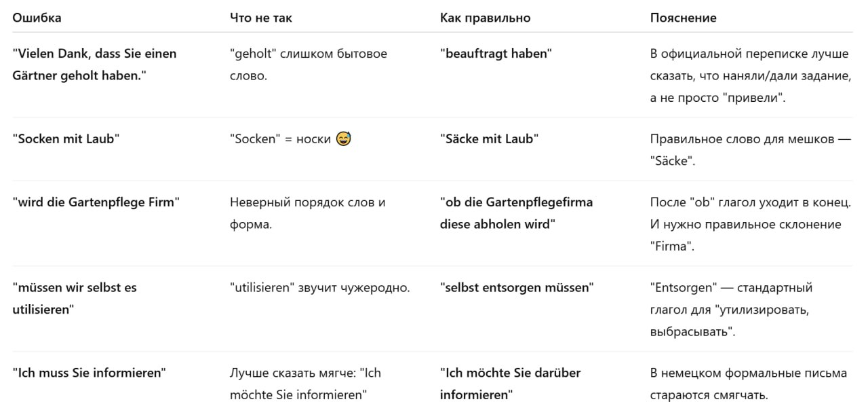Click the "Неверный порядок слов и форма" text

pos(308,213)
